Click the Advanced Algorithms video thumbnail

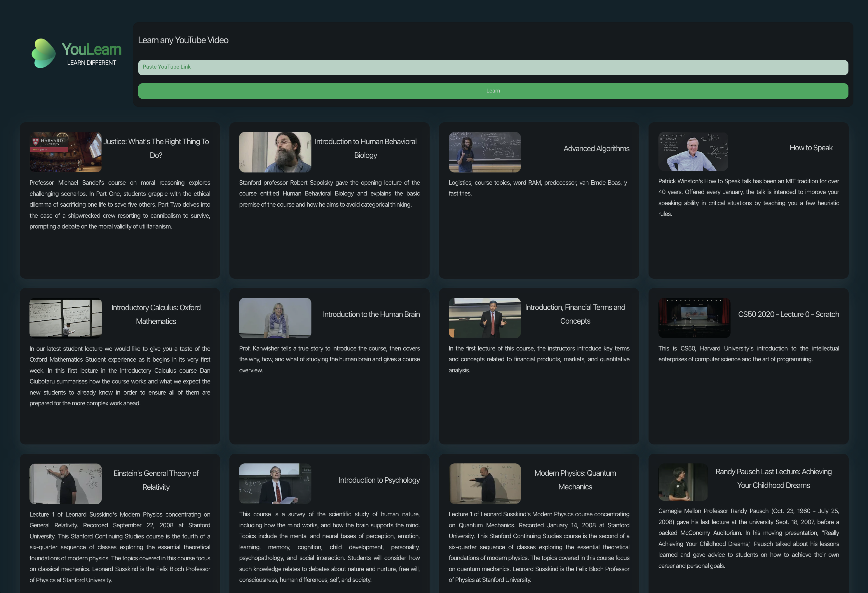[x=484, y=152]
